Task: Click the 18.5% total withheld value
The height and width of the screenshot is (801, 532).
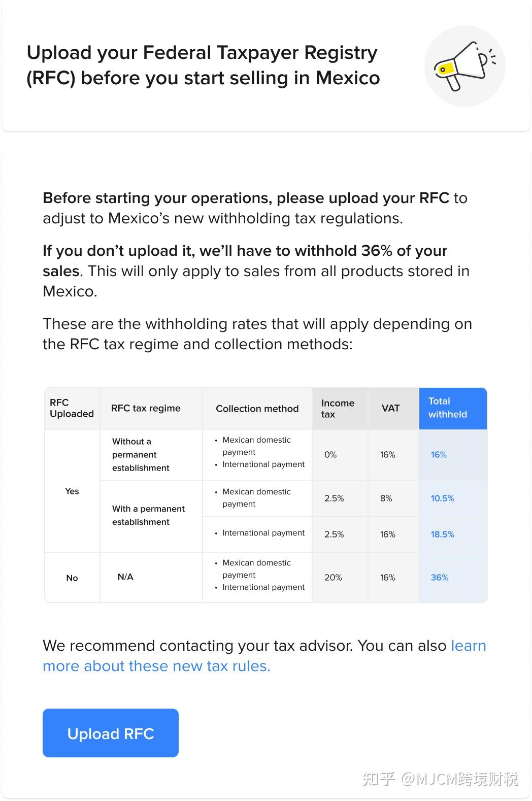Action: [442, 533]
